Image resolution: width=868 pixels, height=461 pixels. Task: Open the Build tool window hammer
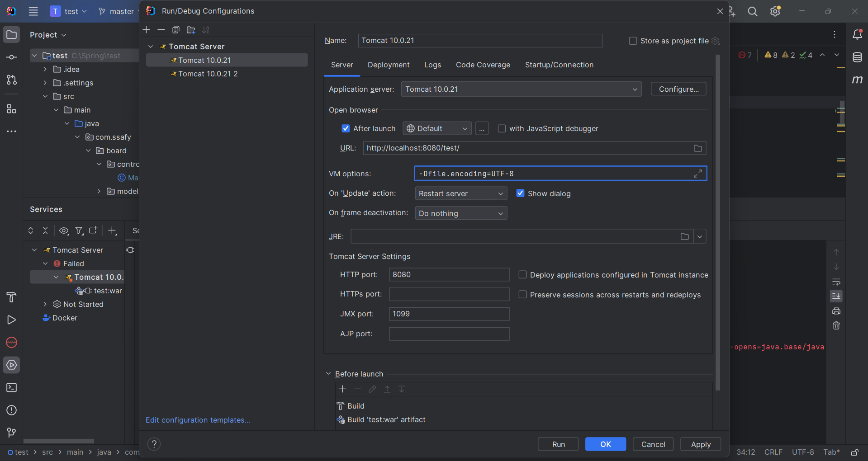click(12, 297)
